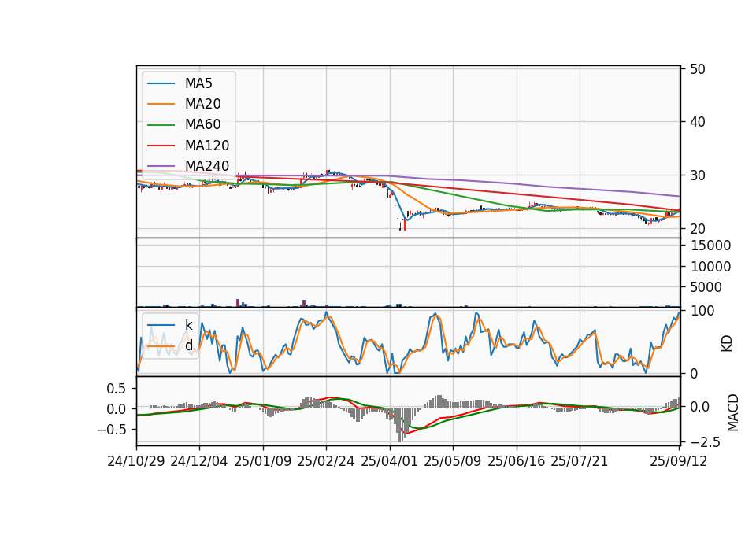The width and height of the screenshot is (756, 543).
Task: Click the 25/06/16 date axis label
Action: (517, 461)
